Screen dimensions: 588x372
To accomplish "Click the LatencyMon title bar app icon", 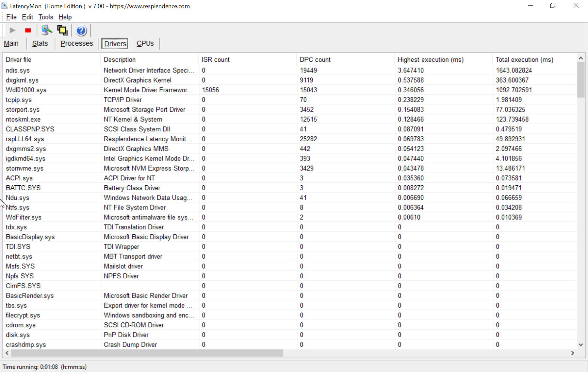I will click(x=5, y=6).
